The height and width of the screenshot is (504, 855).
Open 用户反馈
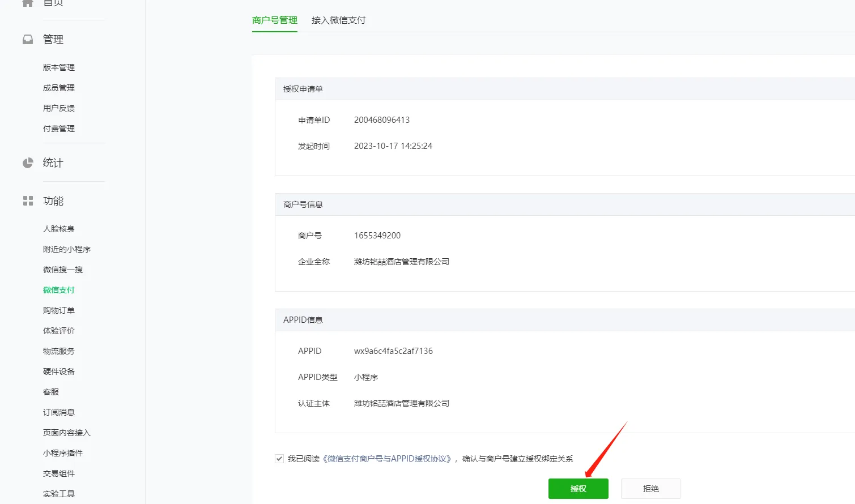[x=58, y=108]
